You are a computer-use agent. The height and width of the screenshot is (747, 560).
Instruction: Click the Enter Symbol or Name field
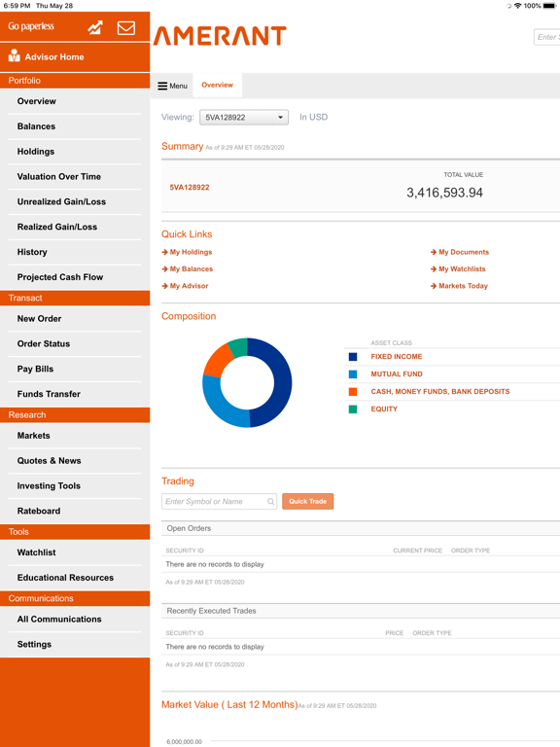219,501
